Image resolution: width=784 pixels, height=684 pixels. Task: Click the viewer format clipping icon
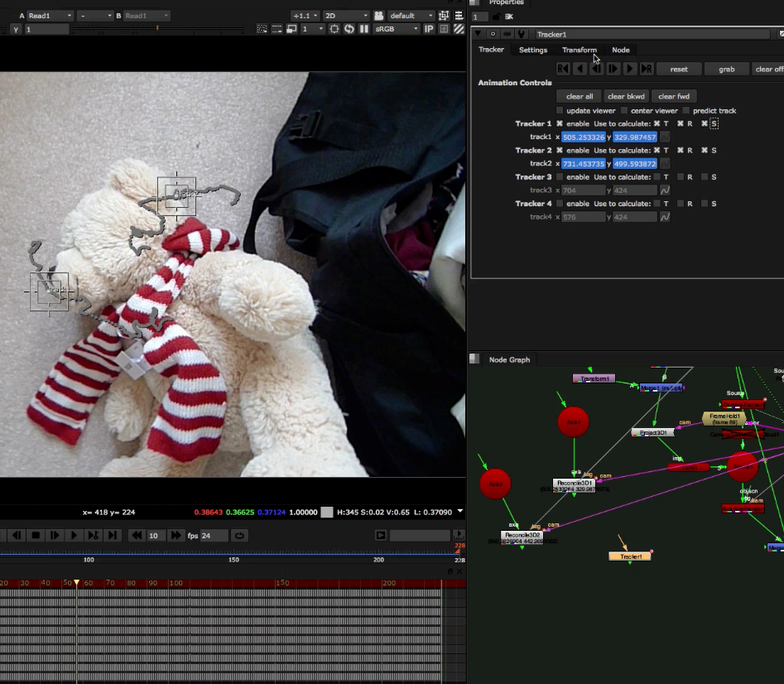coord(277,29)
